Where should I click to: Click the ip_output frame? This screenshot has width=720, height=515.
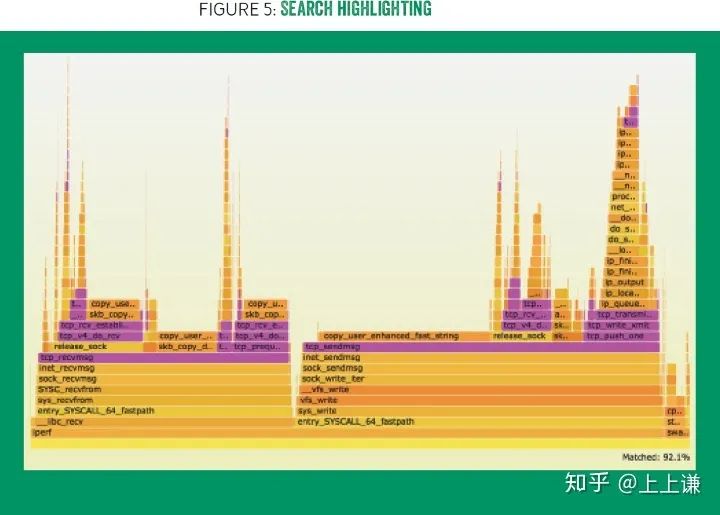(625, 283)
